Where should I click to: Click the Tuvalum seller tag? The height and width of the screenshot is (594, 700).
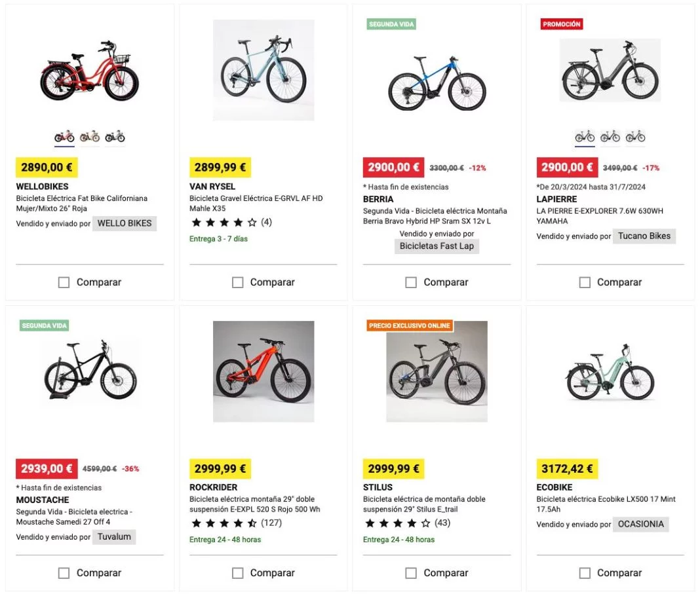(114, 537)
